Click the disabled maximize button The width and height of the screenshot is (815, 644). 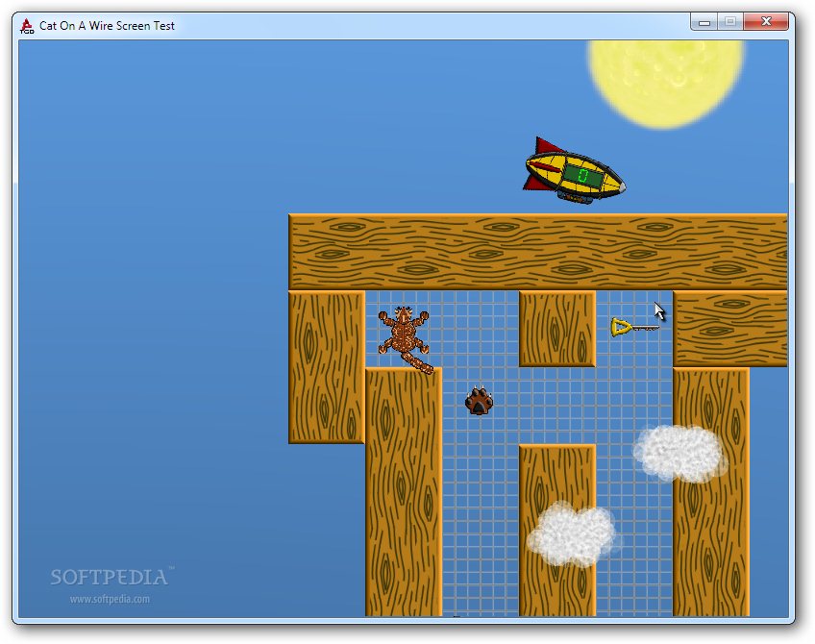coord(730,21)
